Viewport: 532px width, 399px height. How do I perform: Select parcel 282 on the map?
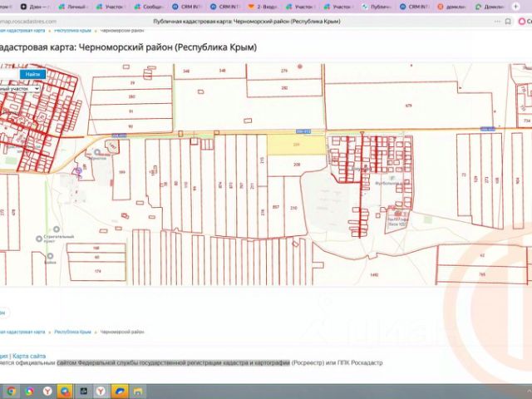pos(284,88)
